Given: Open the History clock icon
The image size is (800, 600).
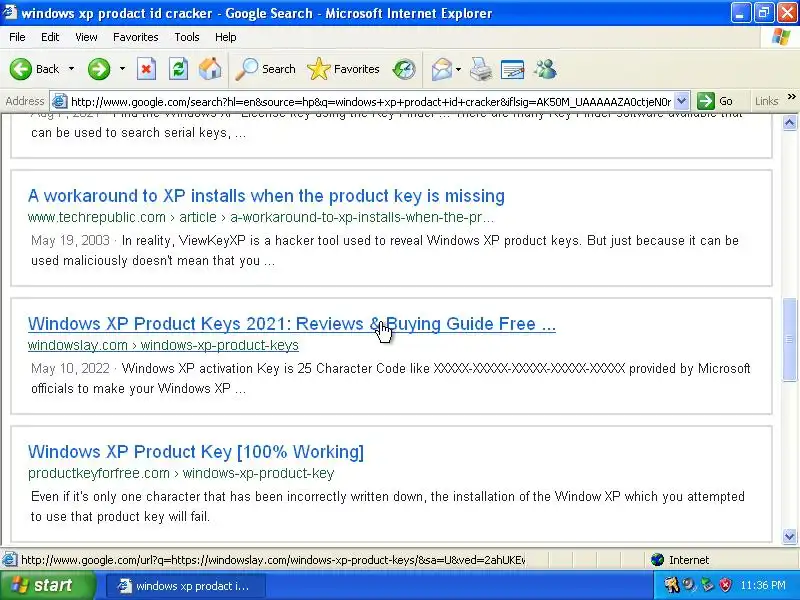Looking at the screenshot, I should pyautogui.click(x=404, y=69).
